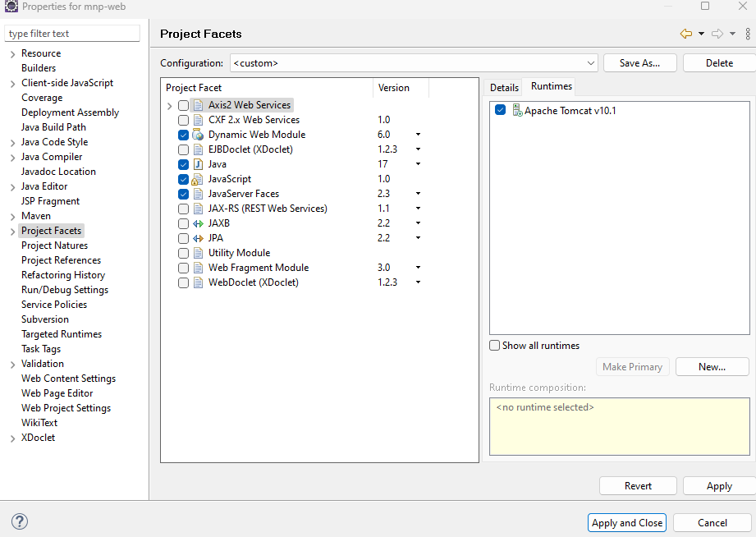This screenshot has height=537, width=756.
Task: Enable the Axis2 Web Services facet checkbox
Action: 183,105
